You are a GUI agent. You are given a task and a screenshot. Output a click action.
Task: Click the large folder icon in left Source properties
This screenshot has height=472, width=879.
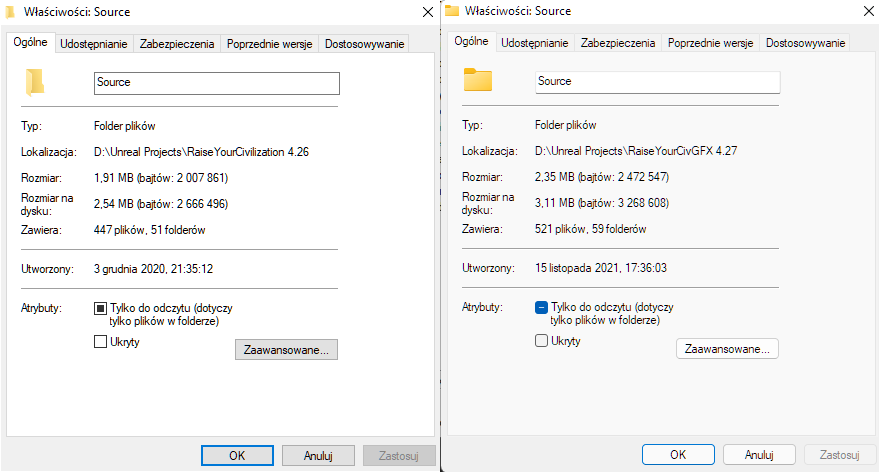(35, 82)
